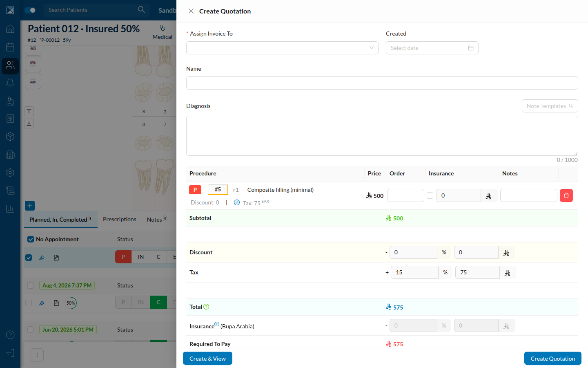Delete the Composite filling procedure row

tap(566, 195)
